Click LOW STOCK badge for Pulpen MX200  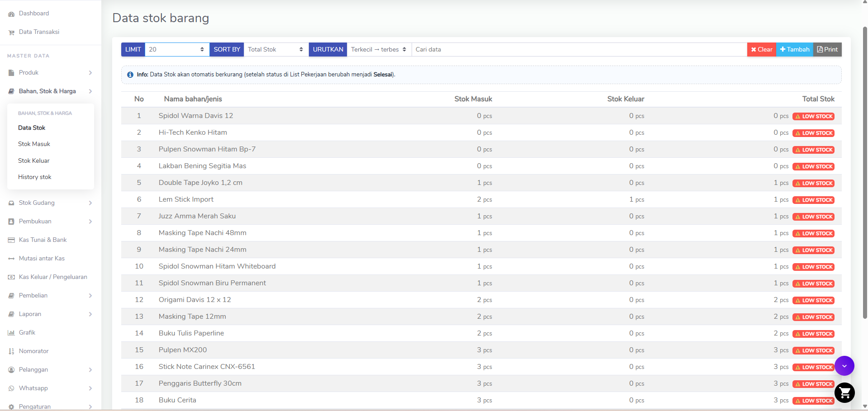click(813, 350)
